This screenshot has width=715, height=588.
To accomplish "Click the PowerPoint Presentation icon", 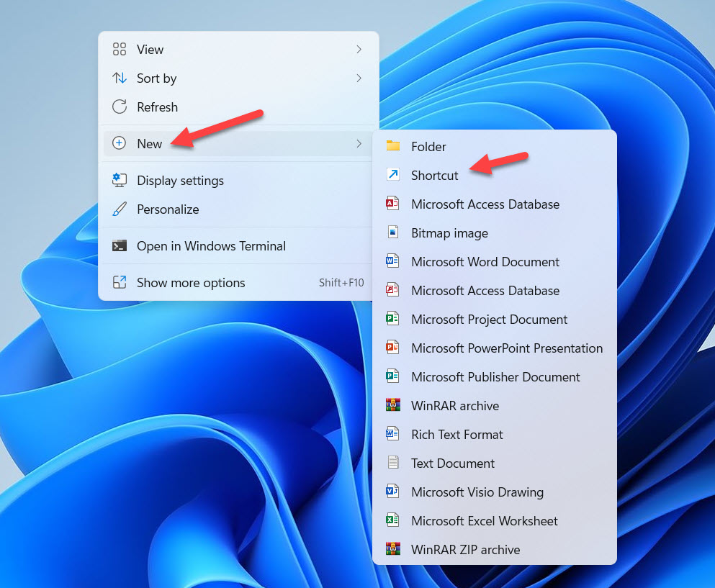I will tap(393, 348).
